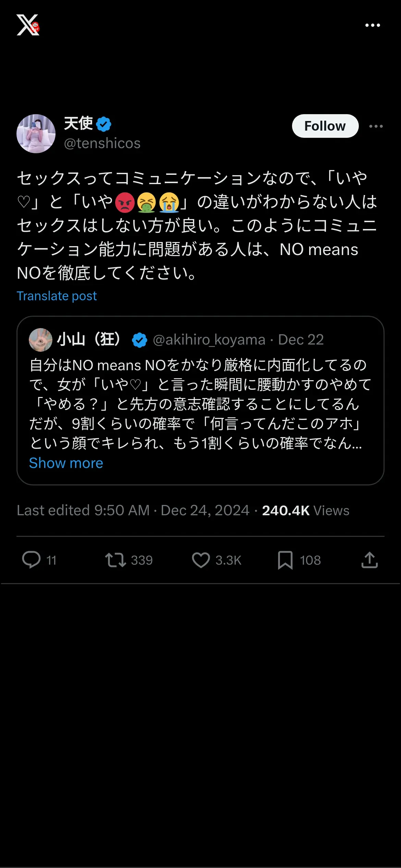The image size is (401, 868).
Task: Open post options next to Follow button
Action: click(x=376, y=126)
